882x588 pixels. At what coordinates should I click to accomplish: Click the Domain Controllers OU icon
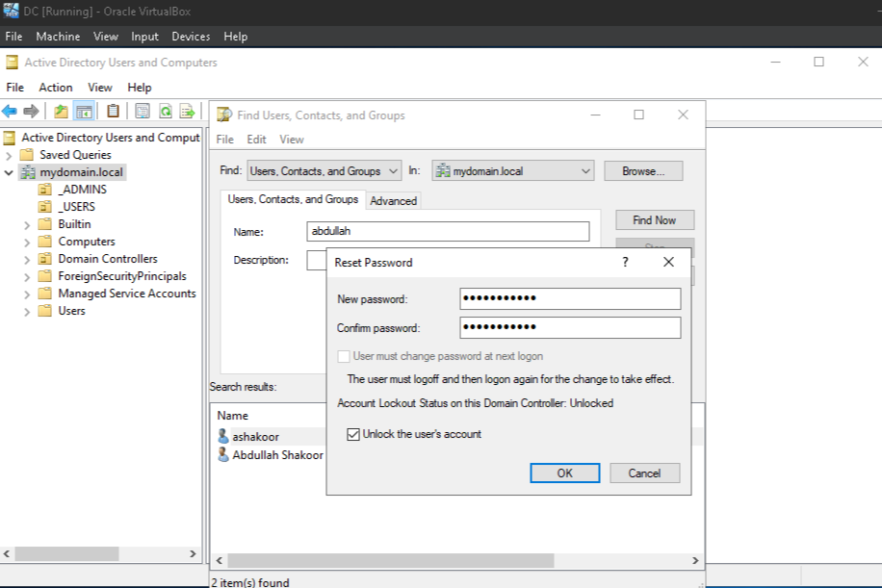pyautogui.click(x=45, y=259)
